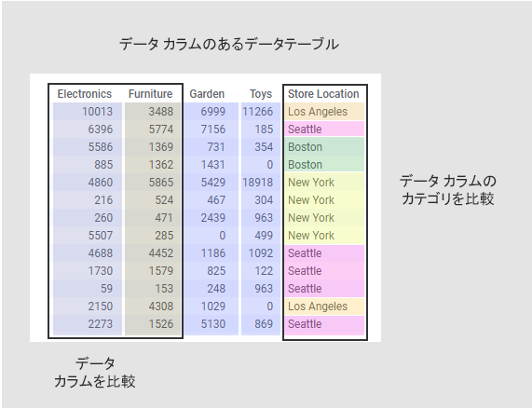Click the Garden value 1431
Screen dimensions: 532x409
point(212,165)
